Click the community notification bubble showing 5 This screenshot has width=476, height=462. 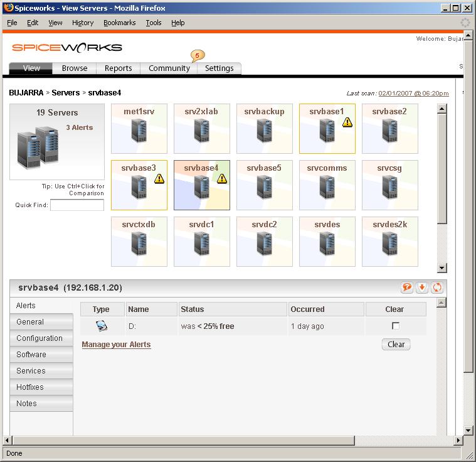(198, 56)
